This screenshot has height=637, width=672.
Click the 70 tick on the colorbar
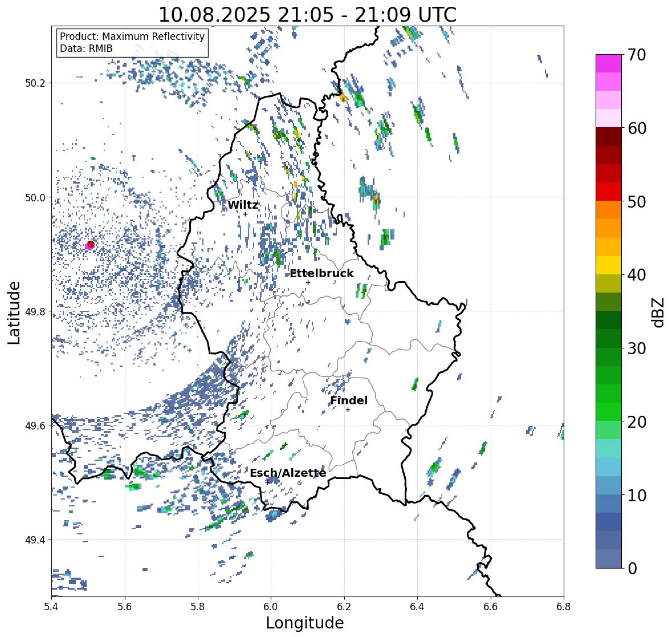[x=637, y=55]
